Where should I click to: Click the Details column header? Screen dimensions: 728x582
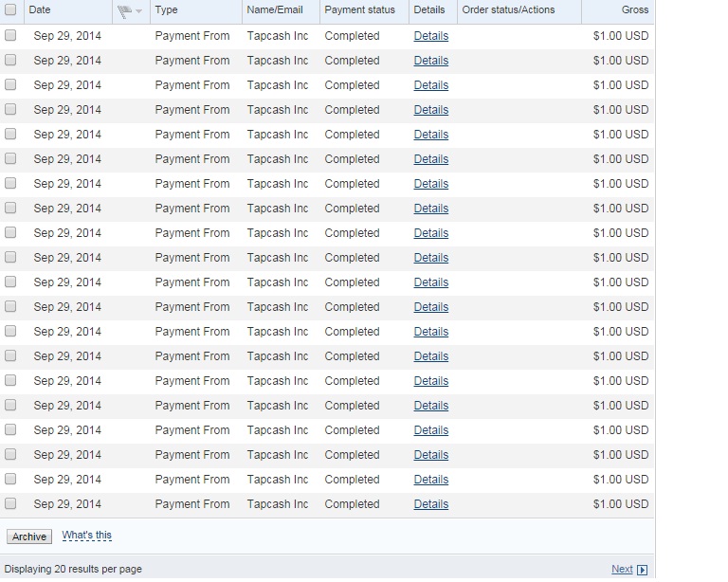(429, 9)
